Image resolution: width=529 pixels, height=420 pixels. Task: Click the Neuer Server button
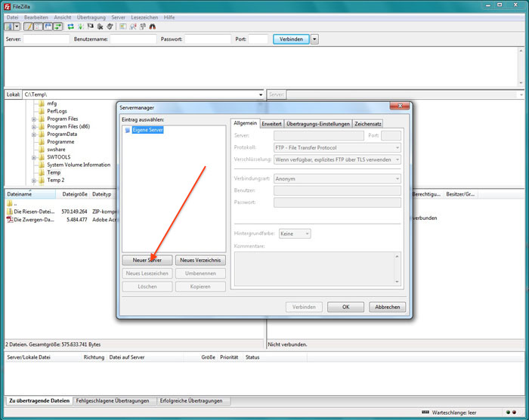click(x=147, y=260)
